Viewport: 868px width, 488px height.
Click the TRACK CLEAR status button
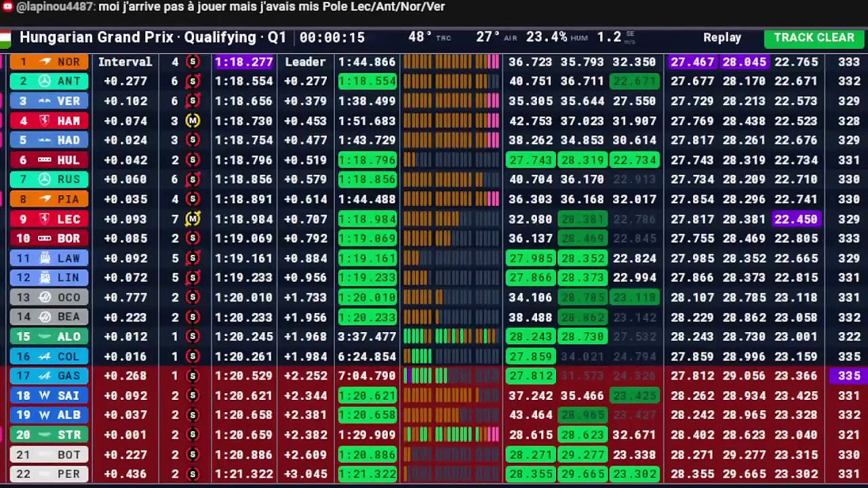pyautogui.click(x=814, y=38)
